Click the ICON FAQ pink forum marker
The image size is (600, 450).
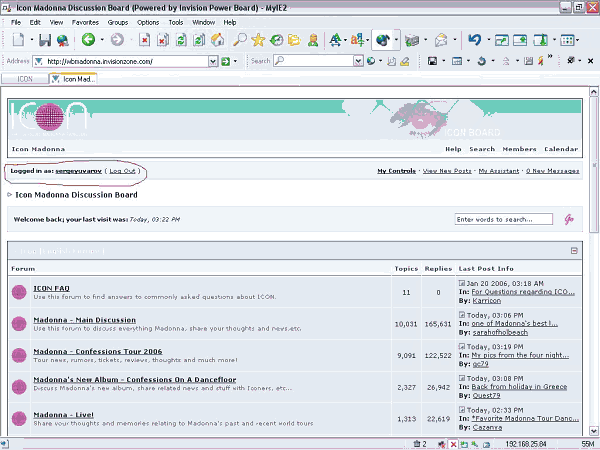pyautogui.click(x=19, y=292)
